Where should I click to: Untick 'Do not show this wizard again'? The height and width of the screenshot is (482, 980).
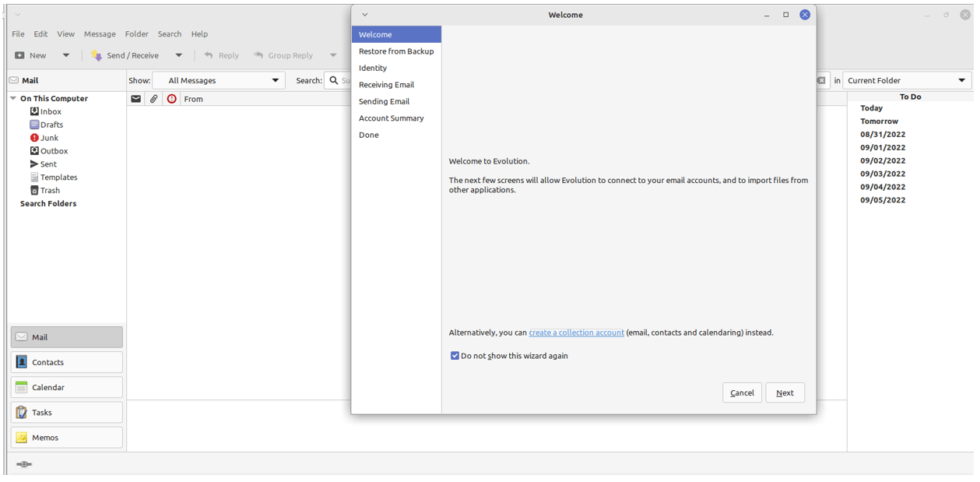coord(455,356)
